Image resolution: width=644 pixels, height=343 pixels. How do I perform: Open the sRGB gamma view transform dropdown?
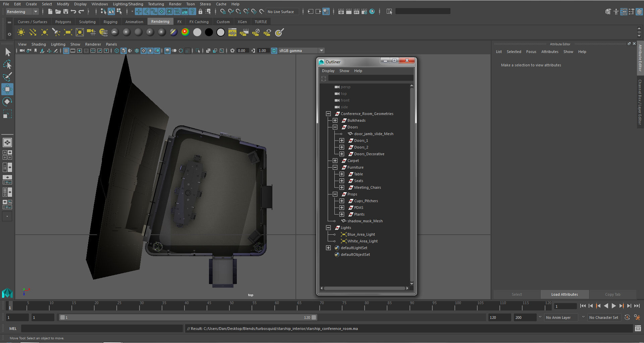click(x=301, y=51)
